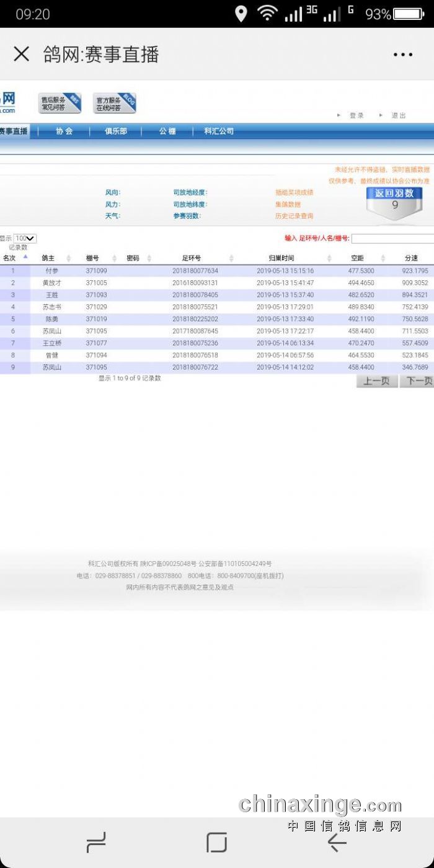The image size is (434, 868).
Task: Select owner name 黄放才 in row 2
Action: click(52, 283)
